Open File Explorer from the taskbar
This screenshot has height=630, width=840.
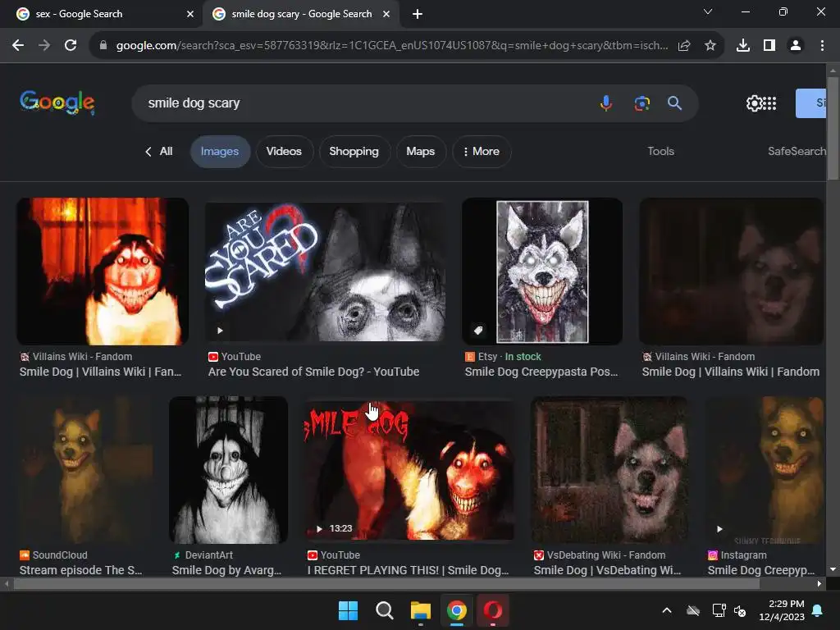point(421,610)
